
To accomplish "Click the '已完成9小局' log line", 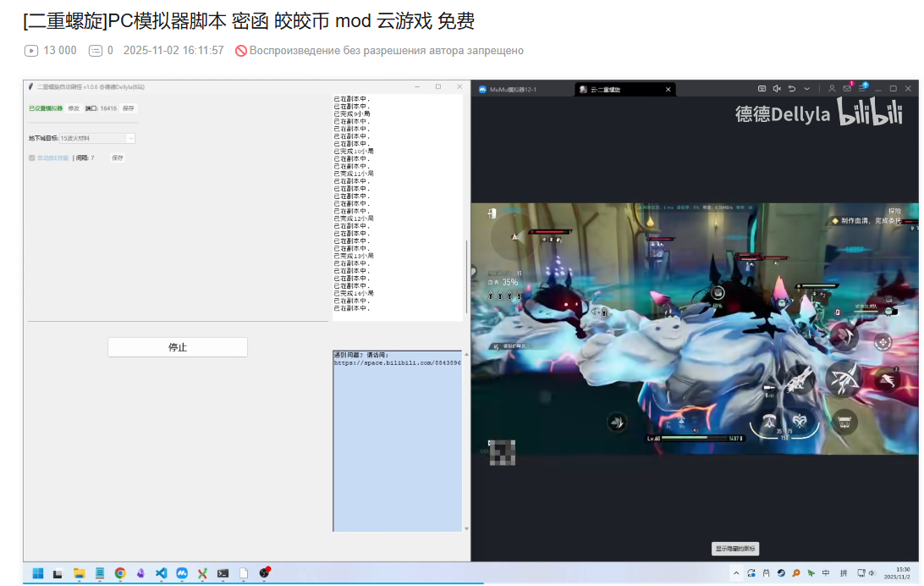I will coord(352,113).
